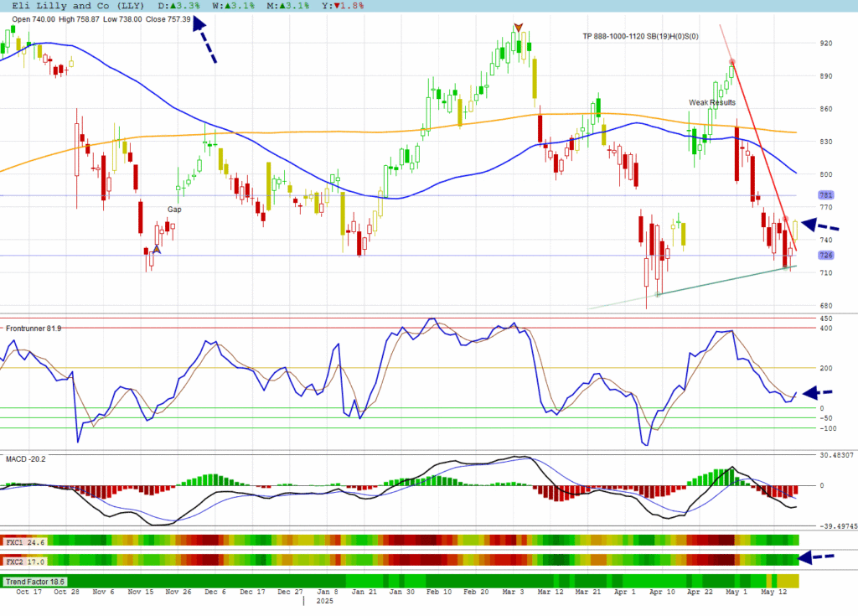Image resolution: width=858 pixels, height=616 pixels.
Task: Click the -100 level on Frontrunner axis
Action: coord(827,429)
